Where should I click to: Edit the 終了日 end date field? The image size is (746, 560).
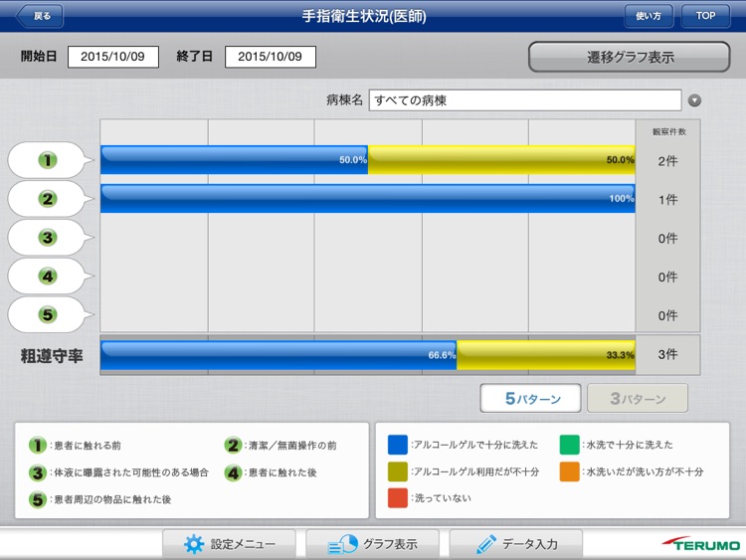click(271, 57)
